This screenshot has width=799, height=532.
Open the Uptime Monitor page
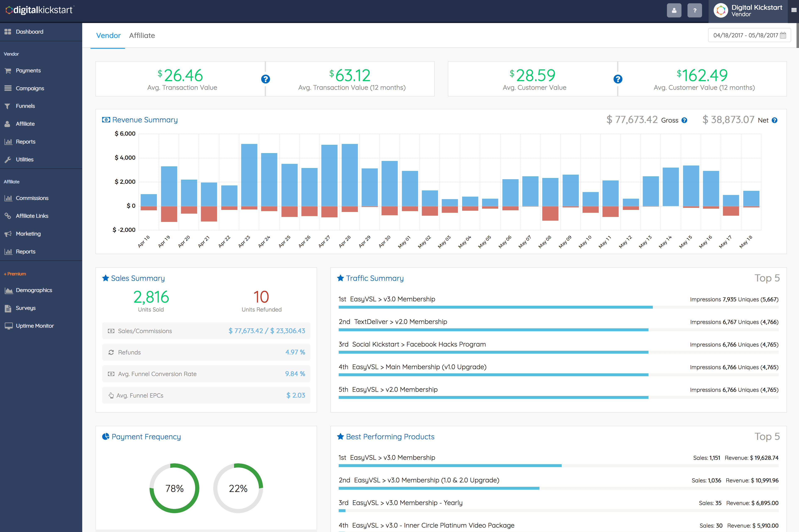(35, 326)
